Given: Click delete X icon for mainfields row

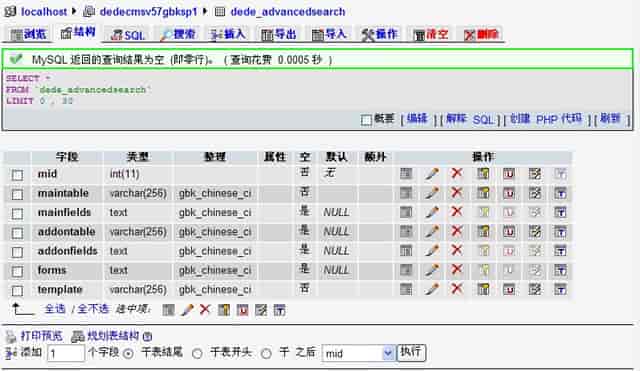Looking at the screenshot, I should coord(457,211).
